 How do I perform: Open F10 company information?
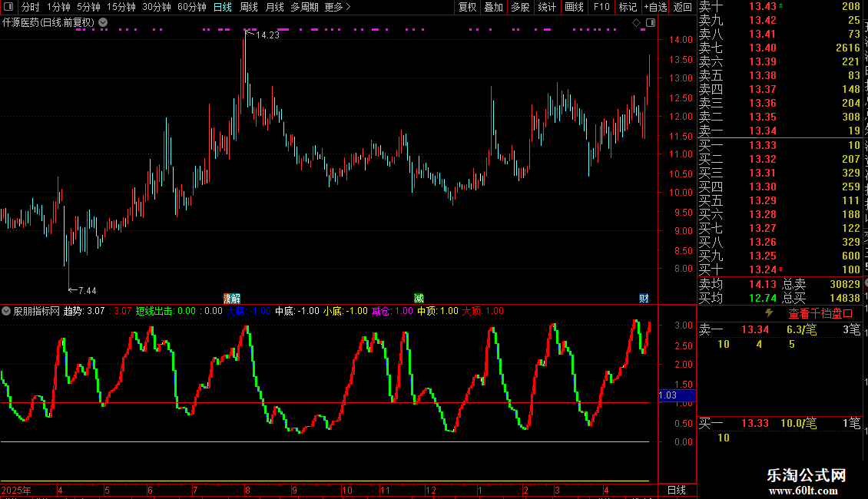(x=601, y=7)
